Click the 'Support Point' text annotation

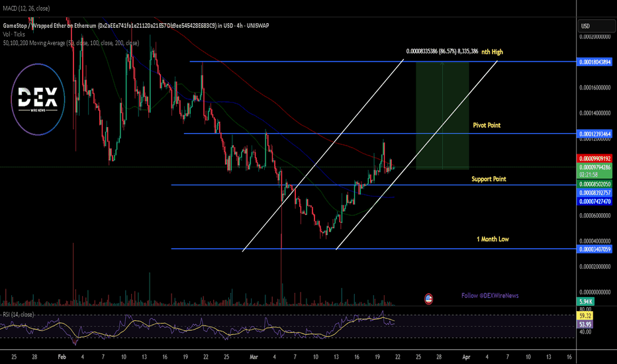(x=489, y=179)
